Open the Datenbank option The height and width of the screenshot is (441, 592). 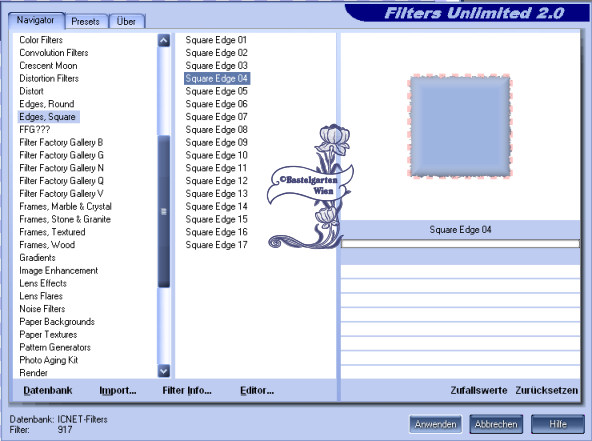point(48,390)
